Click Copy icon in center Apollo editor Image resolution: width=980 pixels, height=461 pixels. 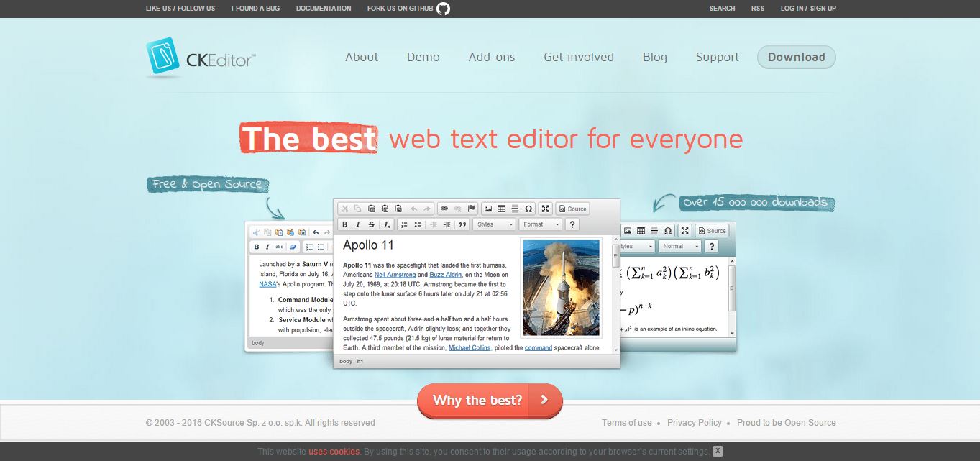pyautogui.click(x=358, y=209)
